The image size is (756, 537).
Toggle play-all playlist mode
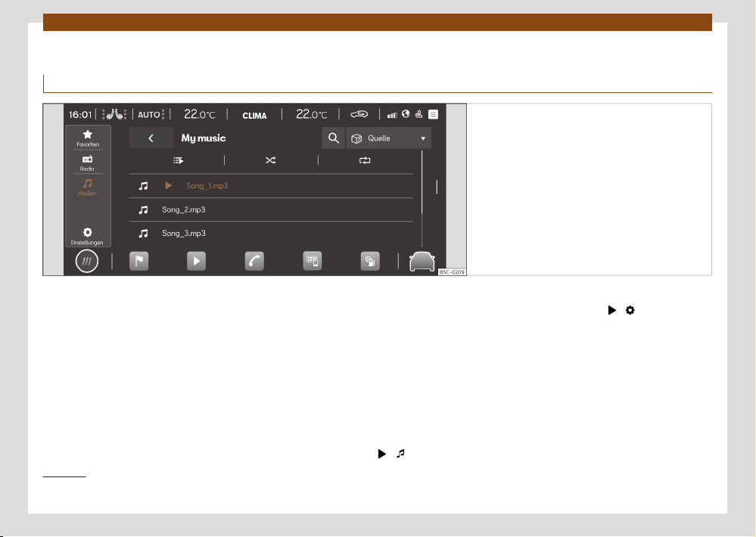[178, 160]
